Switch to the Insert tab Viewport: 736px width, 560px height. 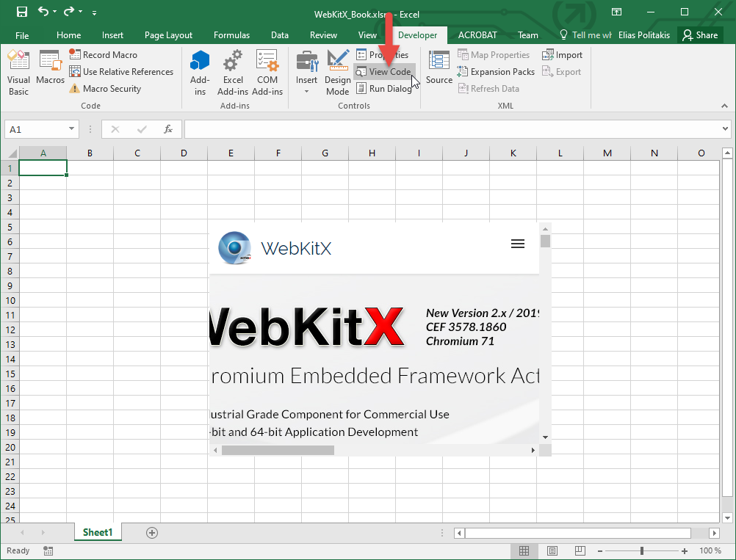pyautogui.click(x=112, y=35)
